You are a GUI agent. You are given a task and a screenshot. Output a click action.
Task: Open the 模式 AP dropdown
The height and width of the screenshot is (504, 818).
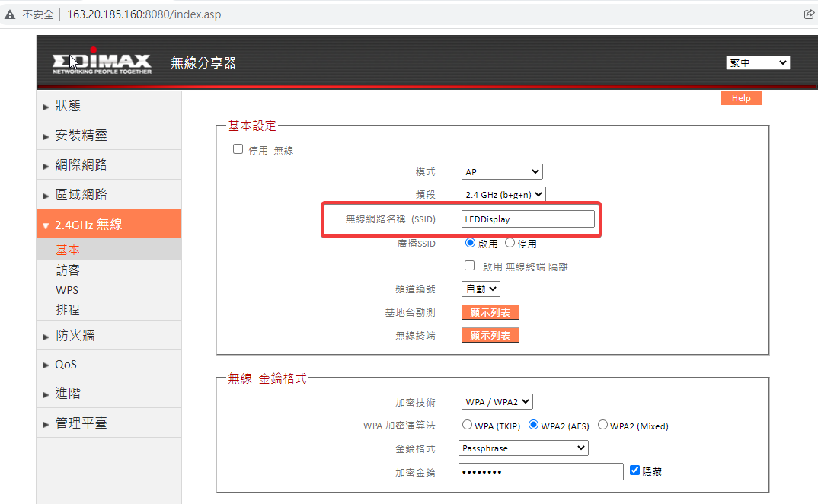coord(502,171)
